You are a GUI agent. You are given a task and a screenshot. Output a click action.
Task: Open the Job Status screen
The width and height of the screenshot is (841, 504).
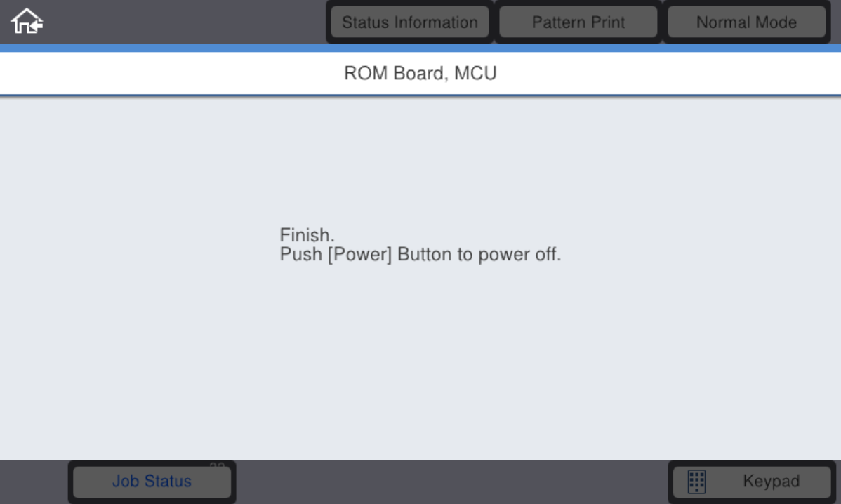pos(152,482)
